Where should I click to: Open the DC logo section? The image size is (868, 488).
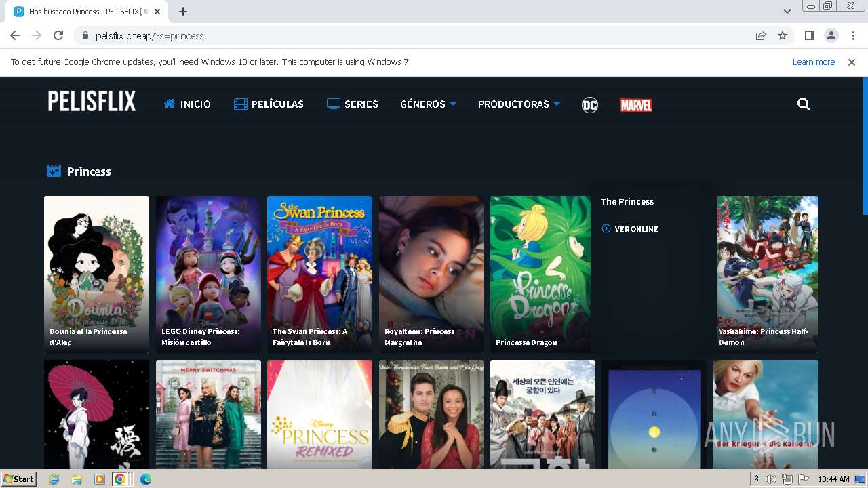(x=590, y=105)
